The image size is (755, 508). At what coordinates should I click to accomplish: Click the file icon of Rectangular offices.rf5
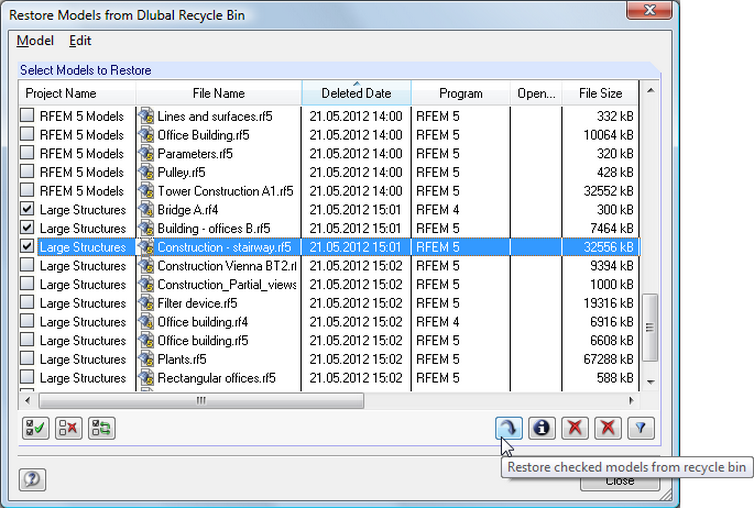(x=146, y=378)
